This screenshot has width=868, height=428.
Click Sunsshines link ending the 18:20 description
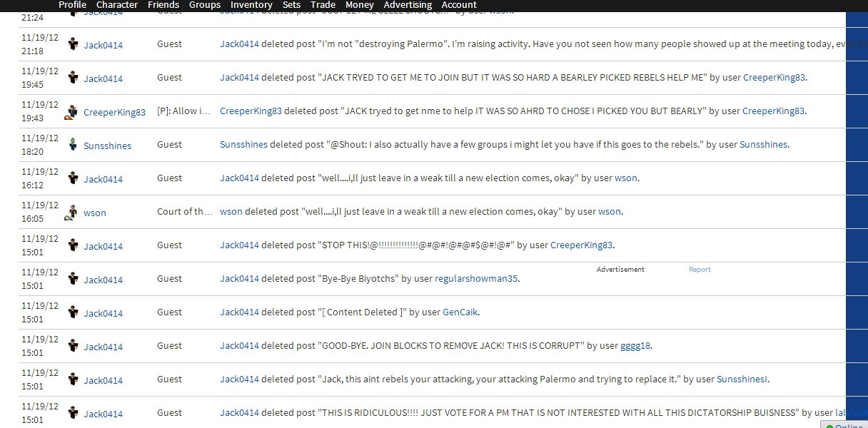point(763,144)
